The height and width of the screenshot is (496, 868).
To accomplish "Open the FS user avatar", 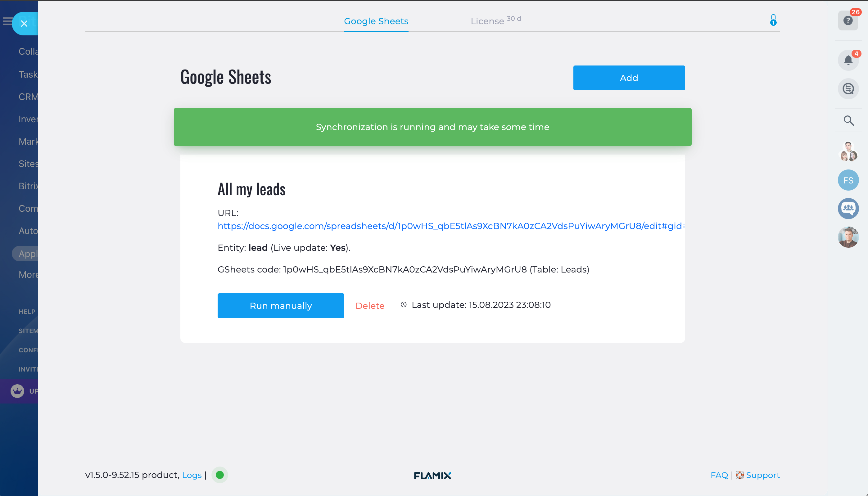I will click(x=848, y=180).
